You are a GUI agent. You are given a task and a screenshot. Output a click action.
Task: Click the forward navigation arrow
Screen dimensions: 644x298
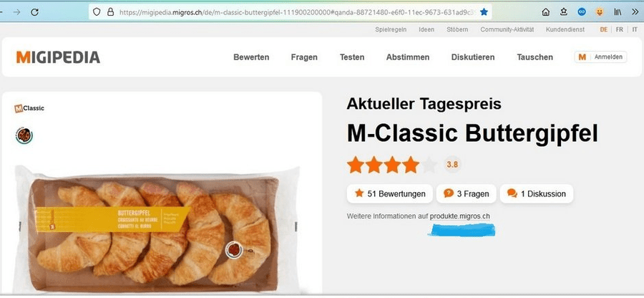click(17, 12)
